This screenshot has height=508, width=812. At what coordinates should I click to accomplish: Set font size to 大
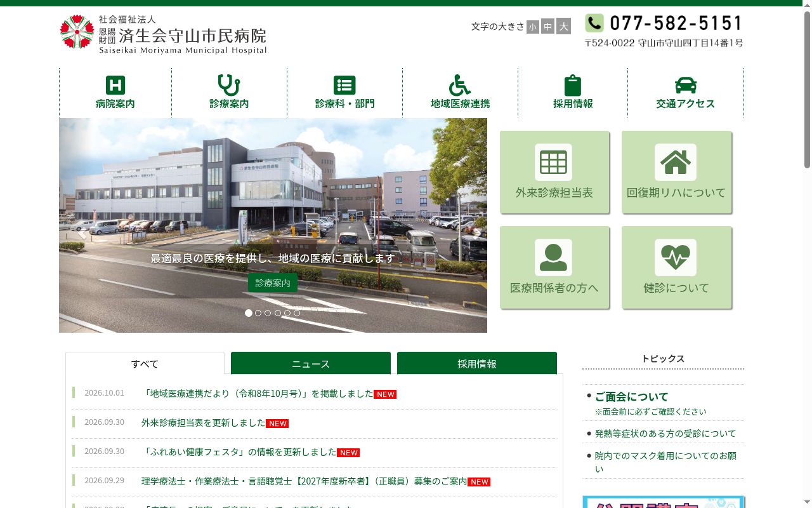[x=563, y=26]
